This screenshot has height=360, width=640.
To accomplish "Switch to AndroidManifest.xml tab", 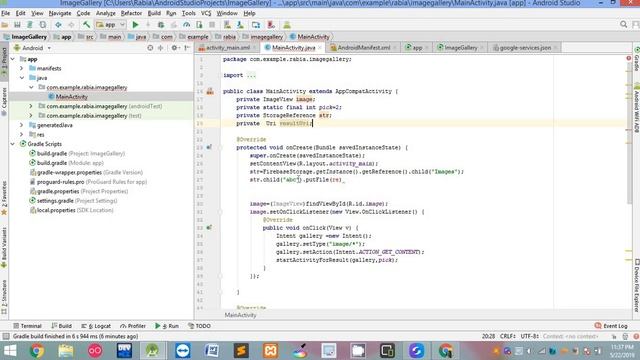I will [x=363, y=48].
